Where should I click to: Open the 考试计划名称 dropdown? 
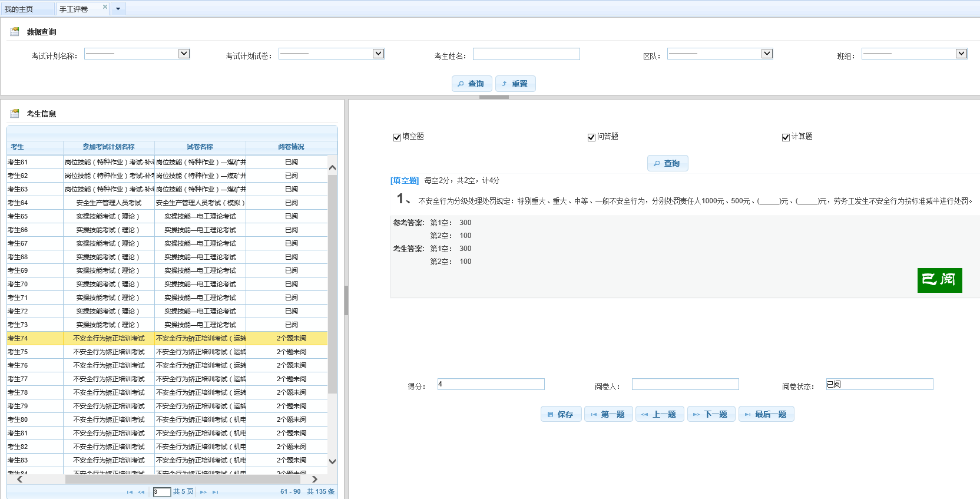(x=184, y=54)
